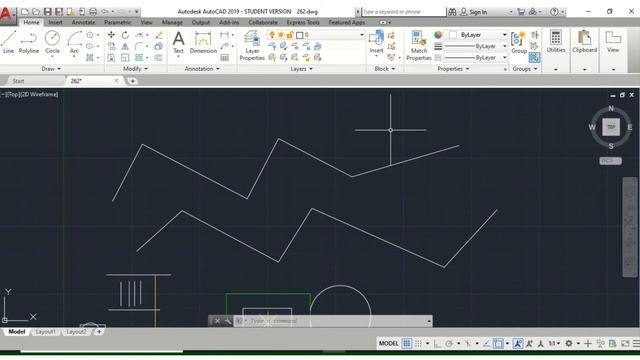Click the Explode tool icon
The width and height of the screenshot is (640, 360).
pos(159,47)
